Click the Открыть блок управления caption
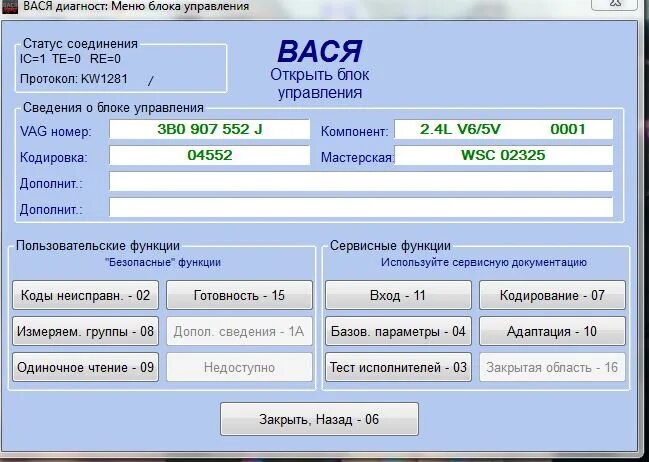Screen dimensions: 649x462 [x=320, y=84]
